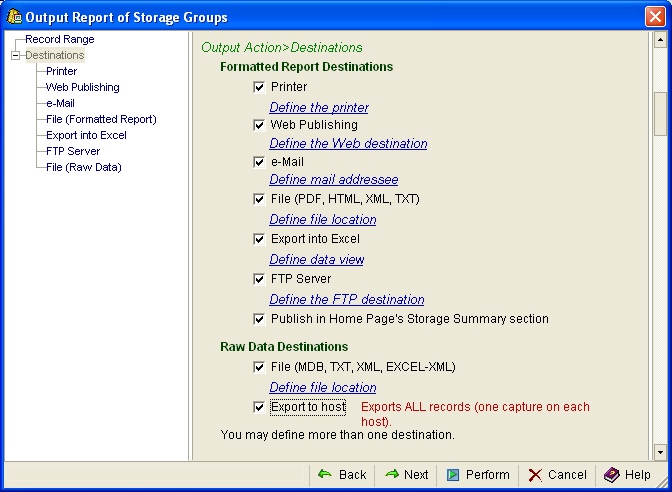This screenshot has height=492, width=672.
Task: Toggle the e-Mail destination checkbox
Action: pos(259,162)
